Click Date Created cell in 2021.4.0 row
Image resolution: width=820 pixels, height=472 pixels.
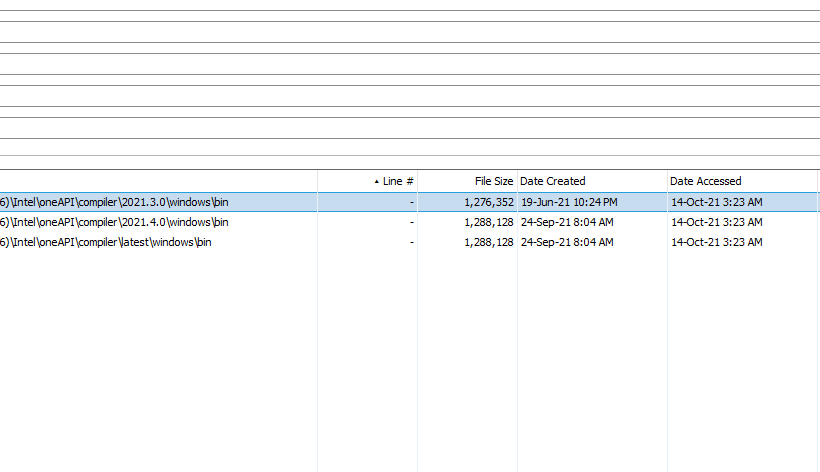(567, 222)
